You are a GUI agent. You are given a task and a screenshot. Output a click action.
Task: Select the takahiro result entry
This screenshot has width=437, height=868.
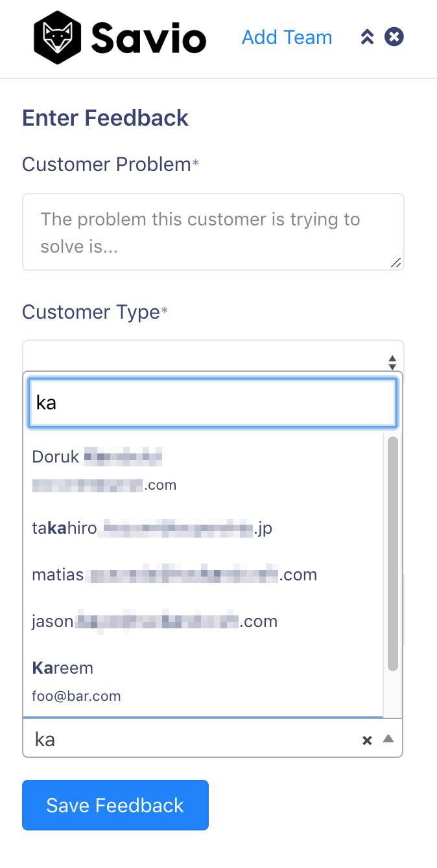click(203, 529)
